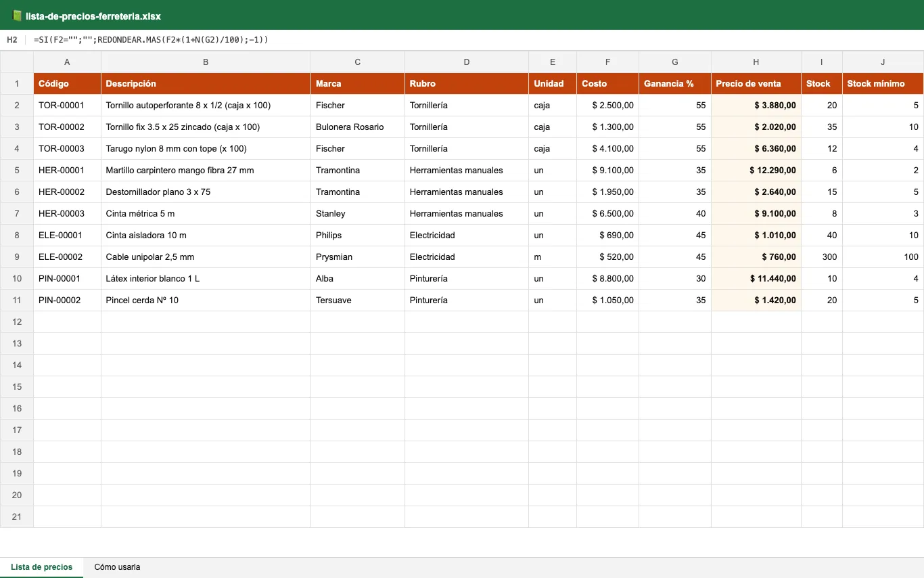Select column B header

[206, 62]
